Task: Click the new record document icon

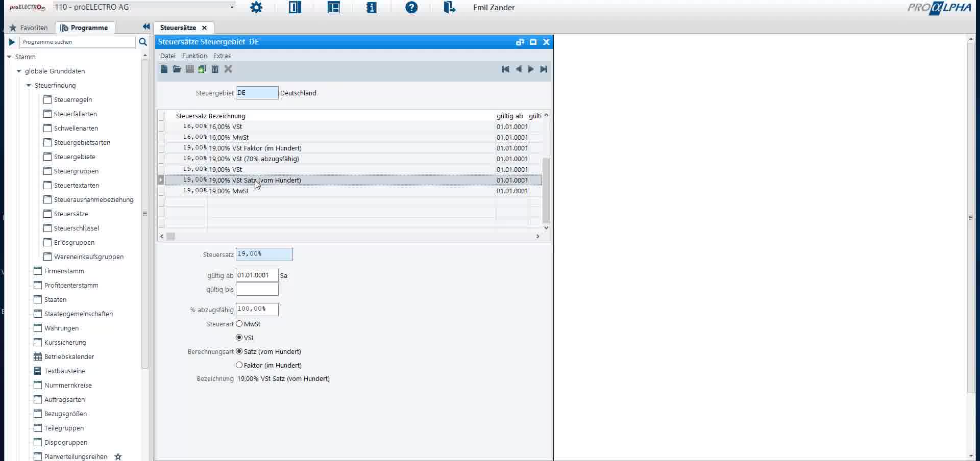Action: [164, 69]
